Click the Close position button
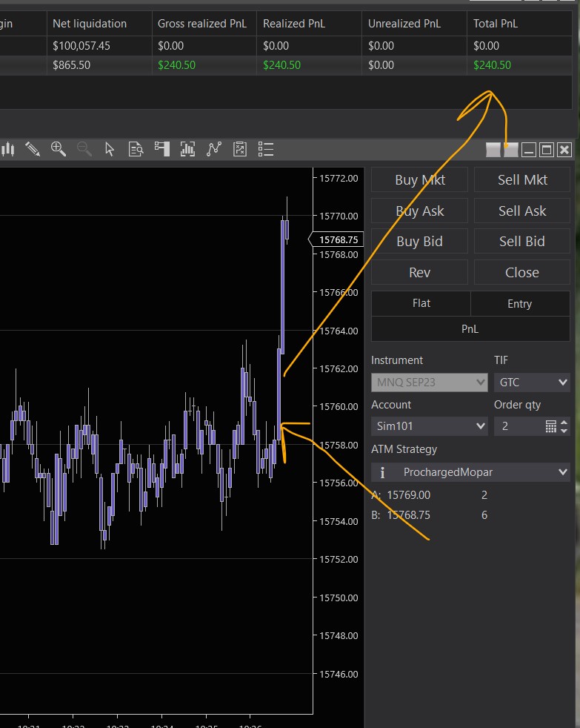This screenshot has height=728, width=580. [x=521, y=272]
